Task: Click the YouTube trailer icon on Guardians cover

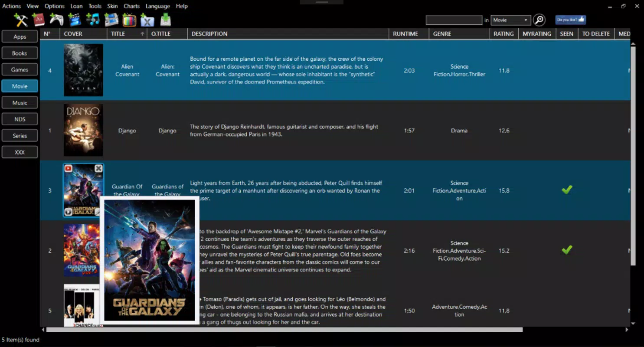Action: tap(68, 168)
